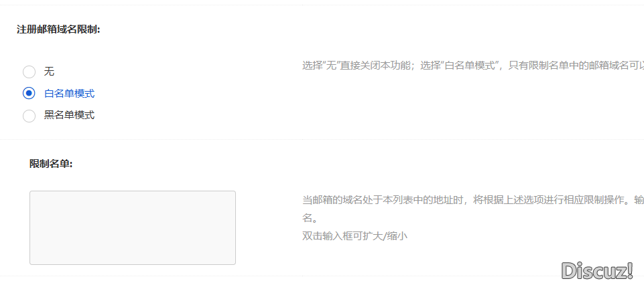The width and height of the screenshot is (644, 287).
Task: Select the 无 radio button circle
Action: [x=29, y=72]
